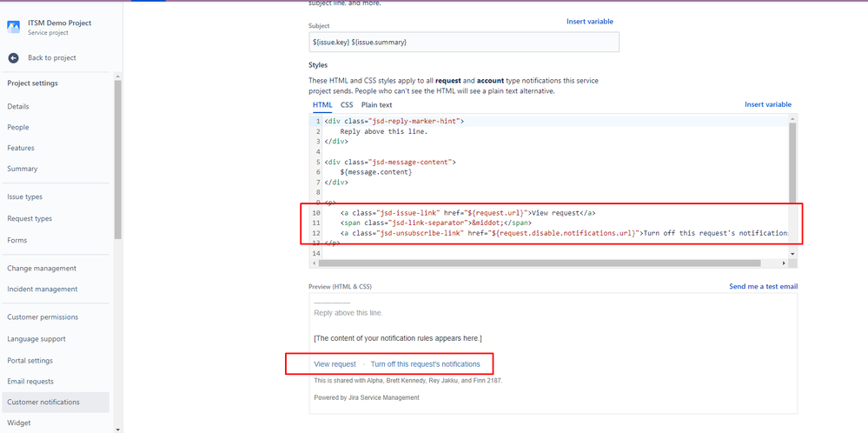
Task: Open People settings page
Action: (x=18, y=127)
